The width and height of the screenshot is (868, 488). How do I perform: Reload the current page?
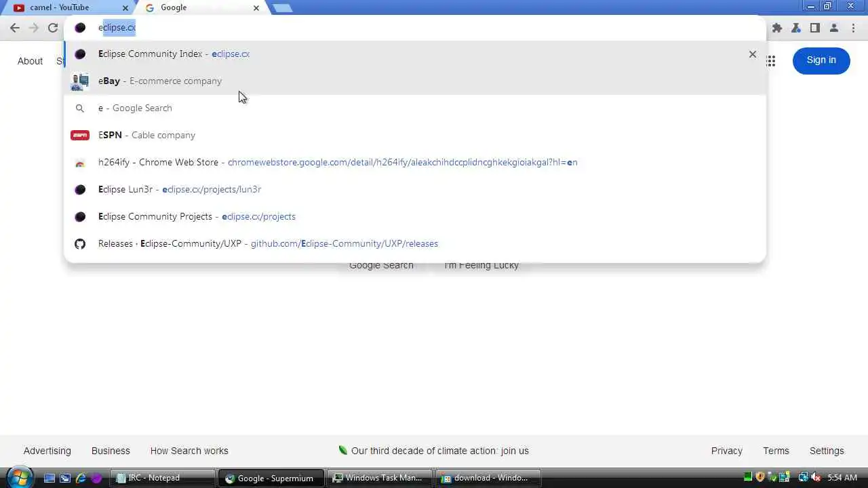coord(53,28)
